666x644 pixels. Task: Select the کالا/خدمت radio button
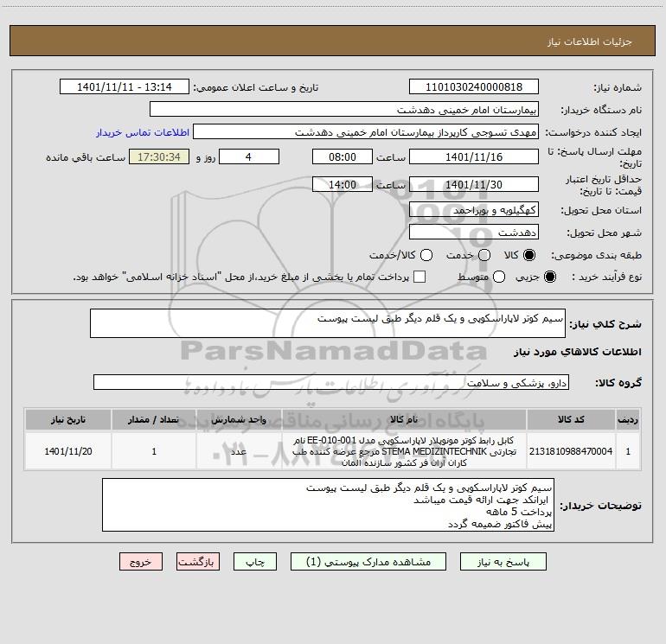[426, 255]
